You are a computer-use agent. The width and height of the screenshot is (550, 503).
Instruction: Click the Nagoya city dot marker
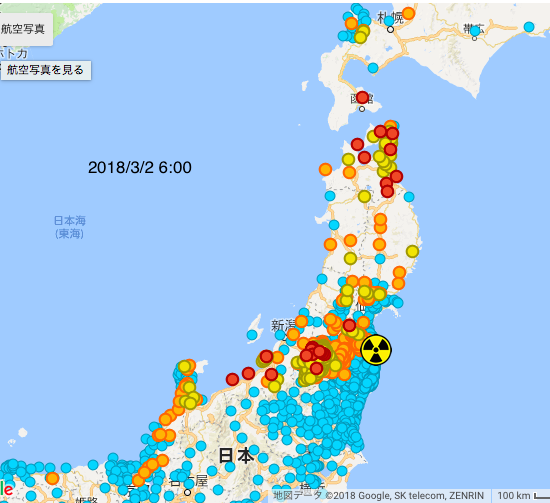(x=188, y=492)
